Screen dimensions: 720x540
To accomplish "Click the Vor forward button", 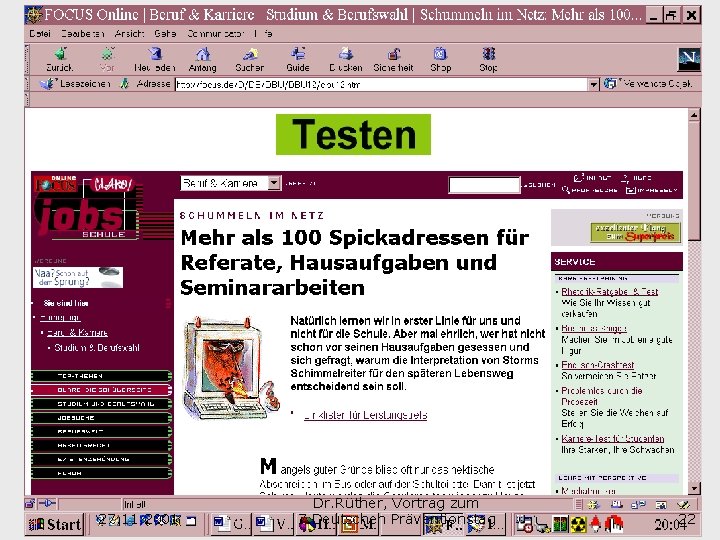I will tap(107, 60).
